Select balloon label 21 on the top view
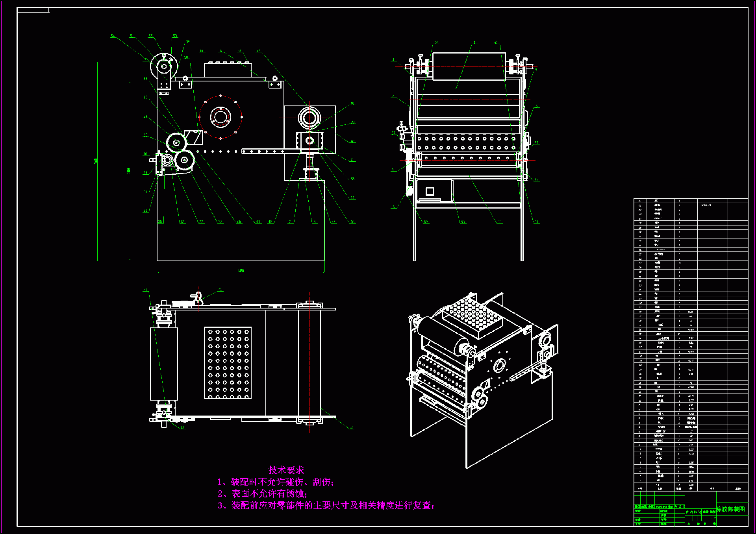Viewport: 756px width, 534px height. coord(145,290)
